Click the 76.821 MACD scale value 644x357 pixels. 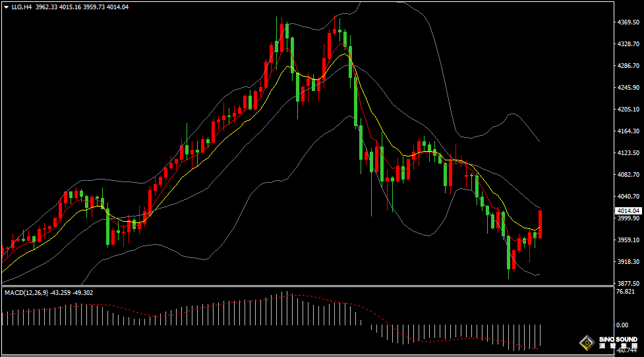pos(625,292)
